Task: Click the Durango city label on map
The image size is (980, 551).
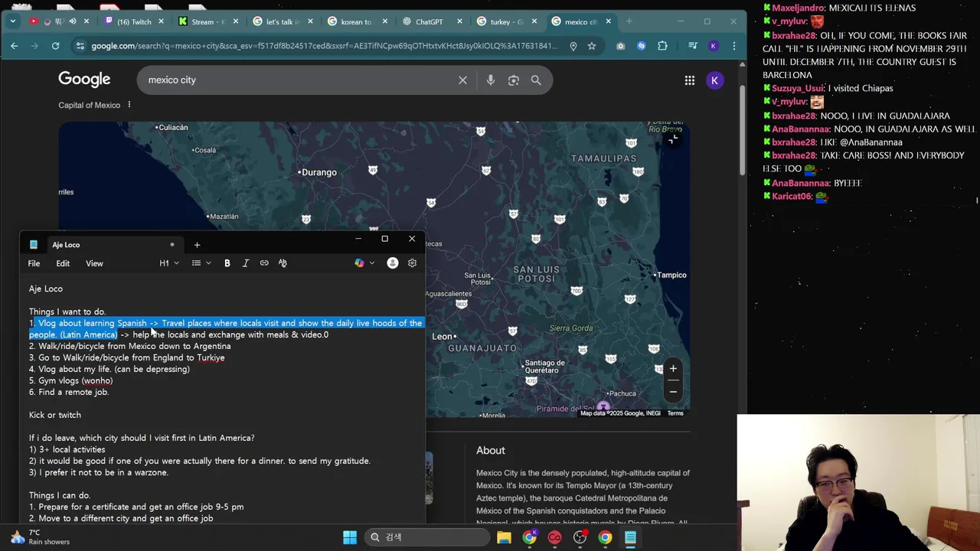Action: click(319, 172)
